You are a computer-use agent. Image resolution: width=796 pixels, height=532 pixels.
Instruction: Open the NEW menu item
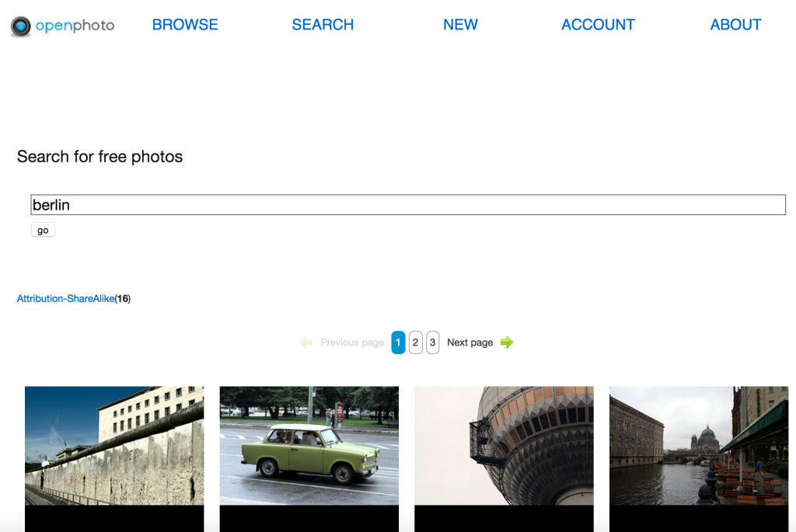460,24
